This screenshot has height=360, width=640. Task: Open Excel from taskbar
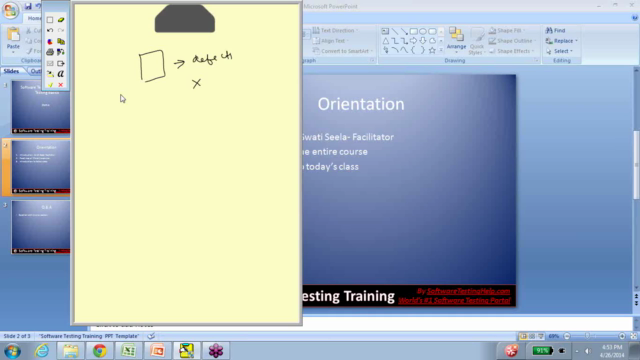coord(128,351)
